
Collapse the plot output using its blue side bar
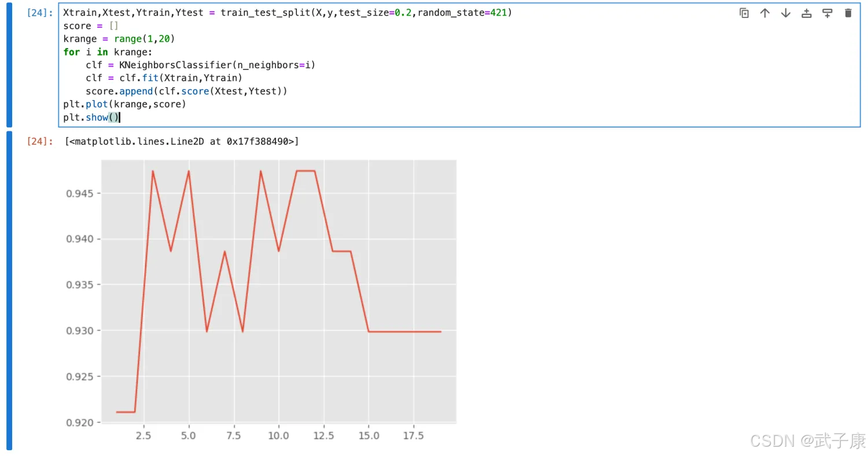(x=9, y=290)
